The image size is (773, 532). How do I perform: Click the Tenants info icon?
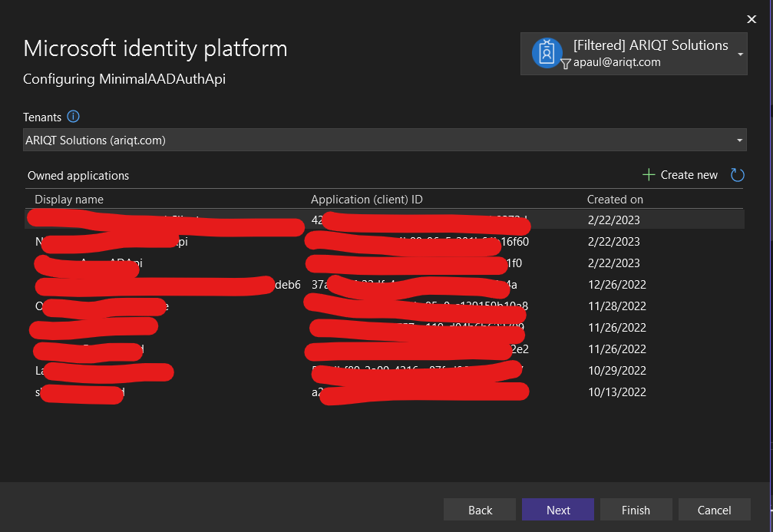(73, 117)
